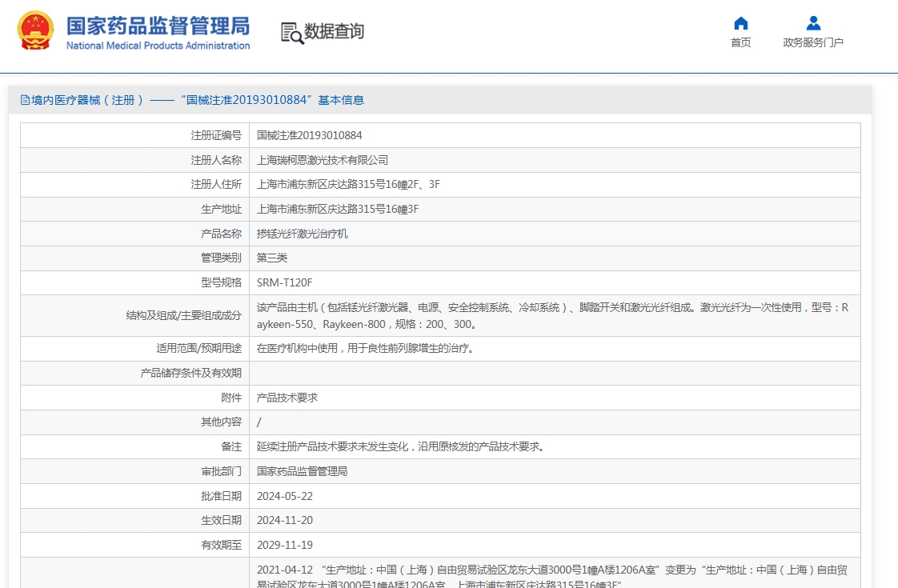Click the 批准日期 label cell
The width and height of the screenshot is (898, 588).
click(135, 496)
